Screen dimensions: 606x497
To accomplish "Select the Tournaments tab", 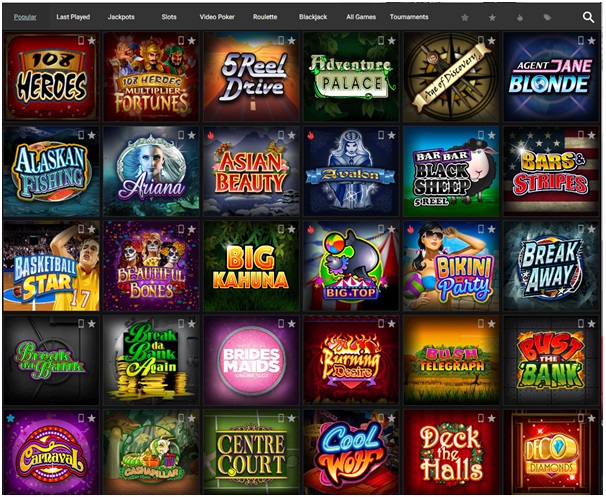I will [x=409, y=17].
